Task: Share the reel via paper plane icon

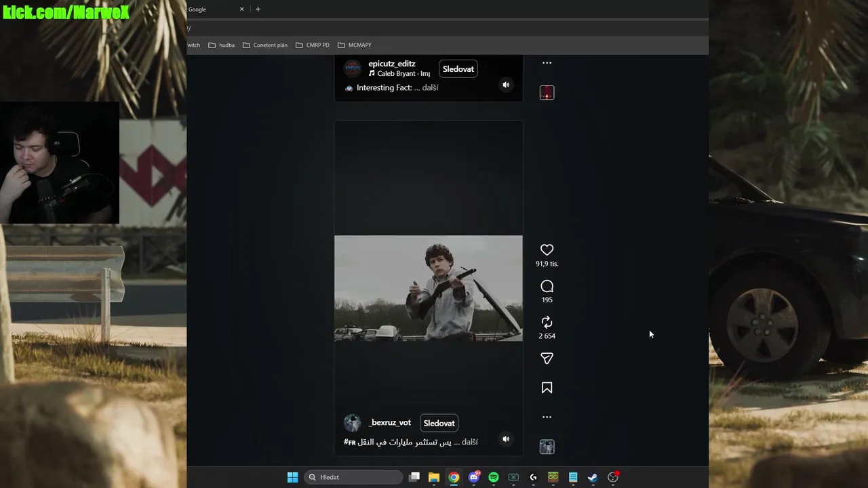Action: [547, 359]
